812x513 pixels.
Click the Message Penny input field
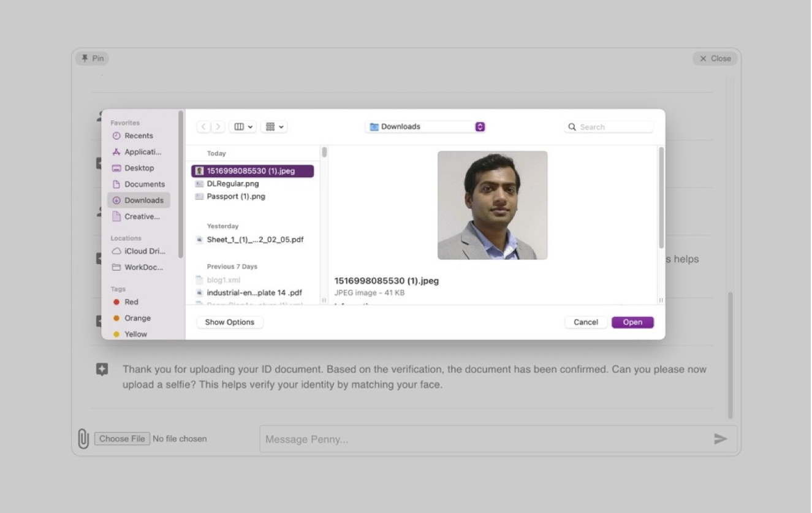click(x=498, y=439)
